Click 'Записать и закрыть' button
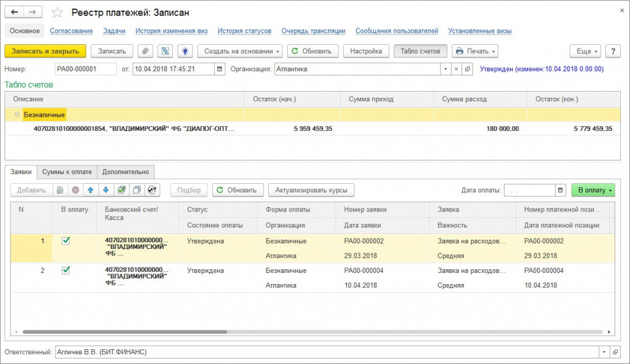This screenshot has width=630, height=364. coord(46,51)
